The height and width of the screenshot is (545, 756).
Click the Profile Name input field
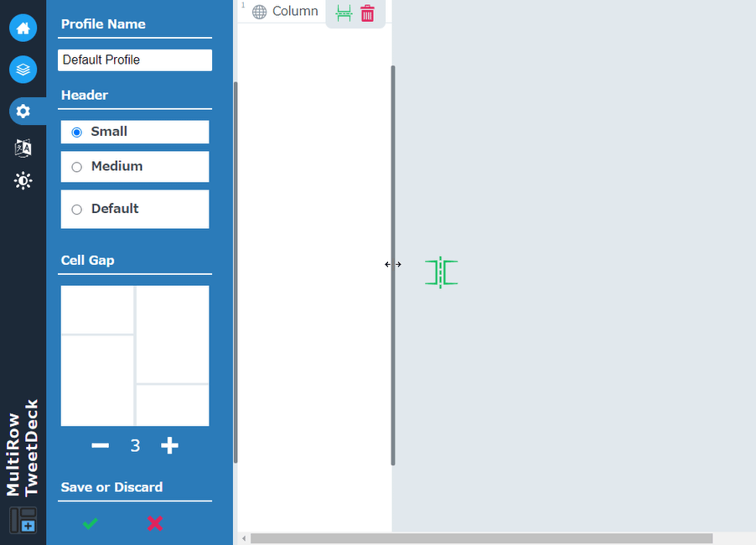[135, 60]
